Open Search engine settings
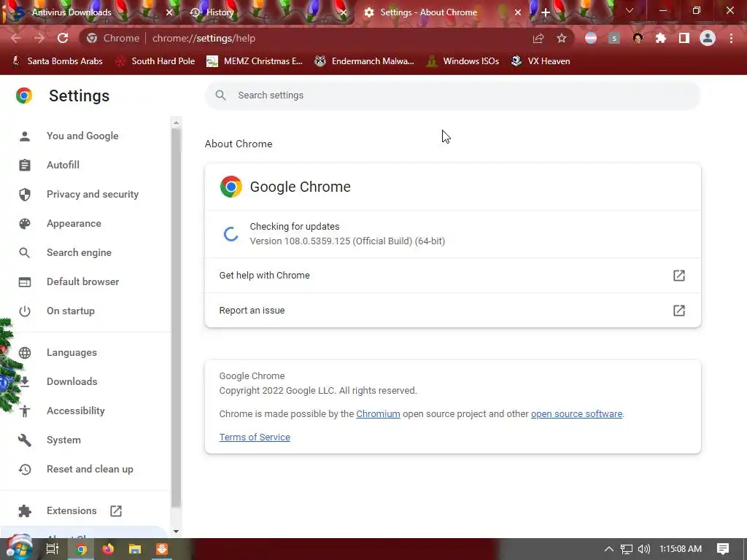This screenshot has height=560, width=747. (x=79, y=252)
